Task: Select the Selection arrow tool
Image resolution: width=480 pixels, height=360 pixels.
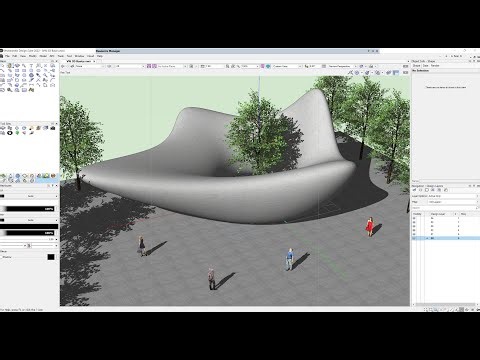Action: pos(2,66)
